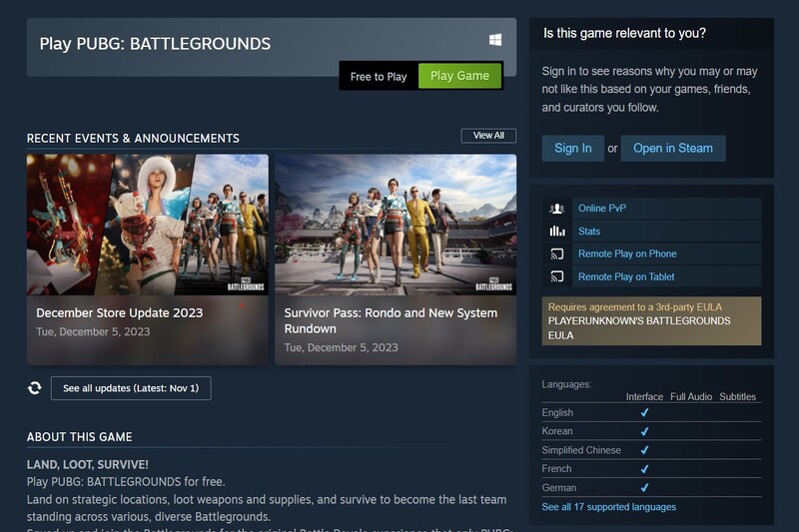The width and height of the screenshot is (799, 532).
Task: Click English interface checkmark
Action: tap(644, 412)
